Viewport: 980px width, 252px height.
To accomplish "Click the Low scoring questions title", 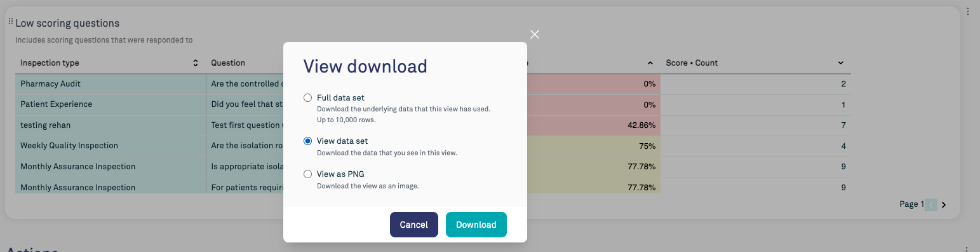I will point(67,24).
